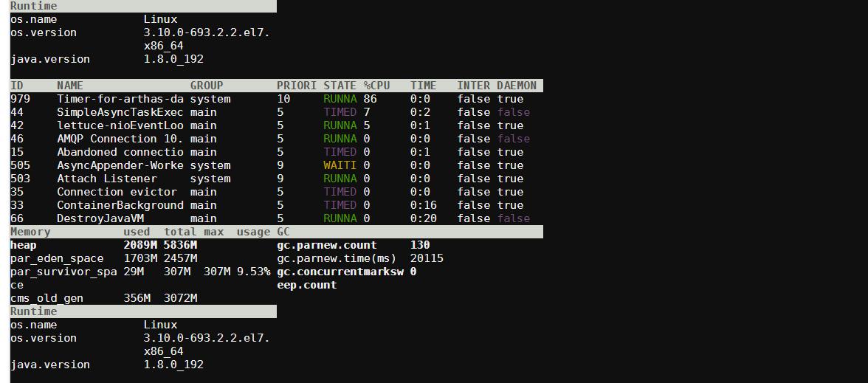Viewport: 868px width, 383px height.
Task: Click the STATE column header
Action: tap(340, 86)
